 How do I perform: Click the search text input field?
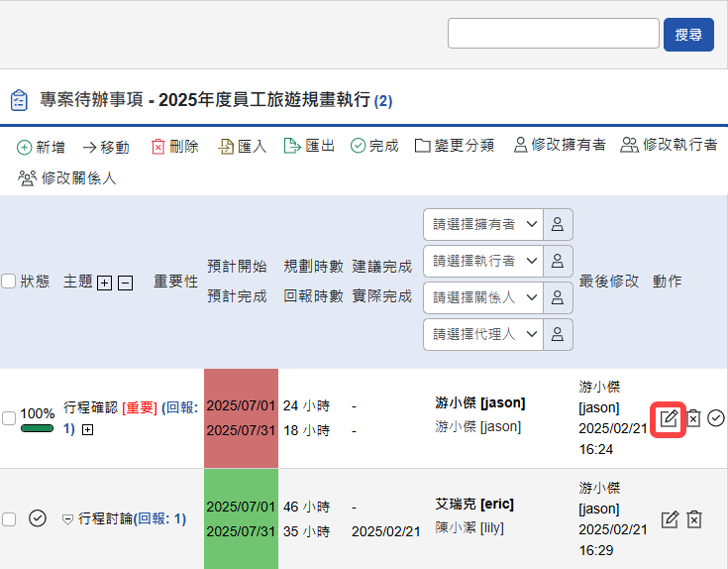(x=553, y=34)
